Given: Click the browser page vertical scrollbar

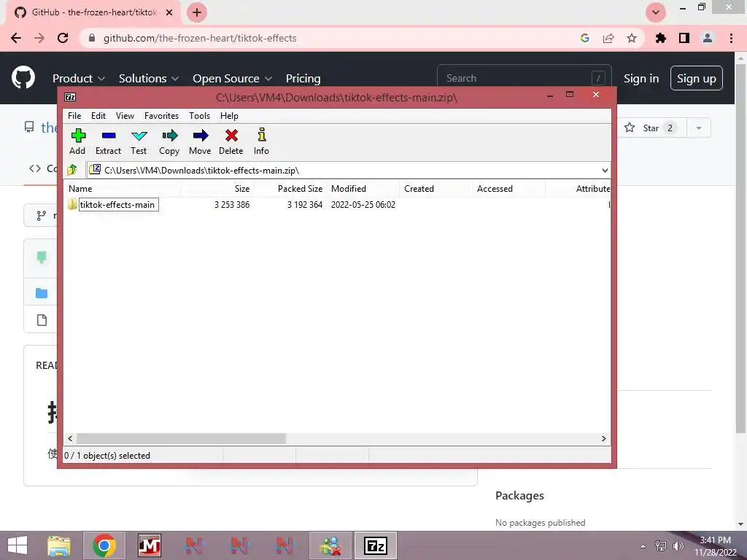Looking at the screenshot, I should click(741, 248).
